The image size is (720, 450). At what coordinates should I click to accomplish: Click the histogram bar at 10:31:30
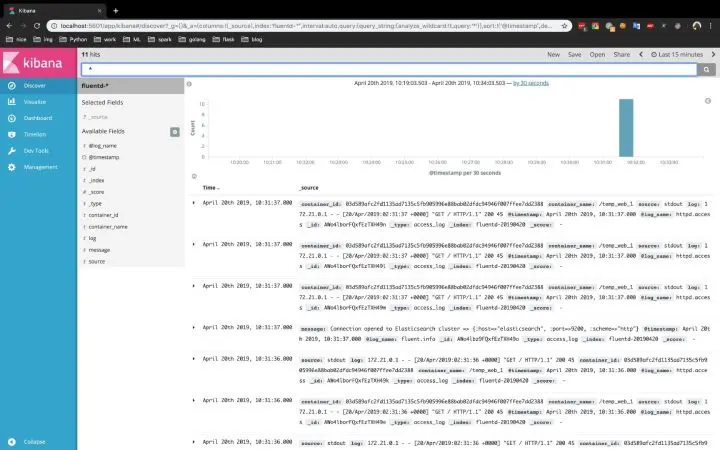pyautogui.click(x=626, y=128)
